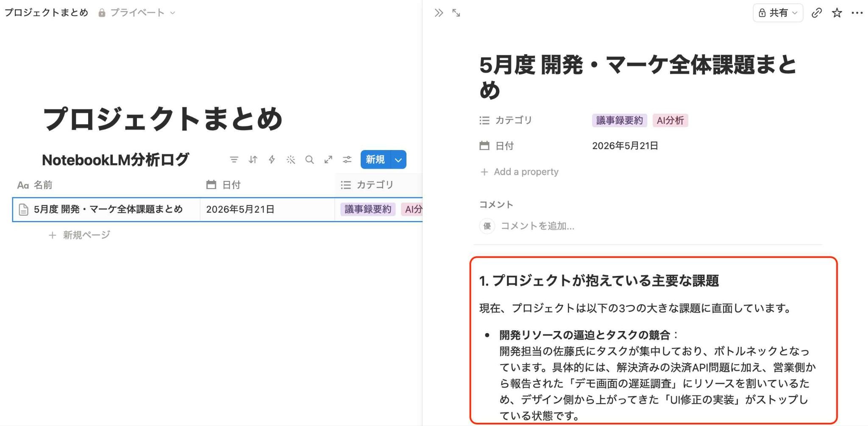868x426 pixels.
Task: Toggle the favorite star for this page
Action: click(x=837, y=13)
